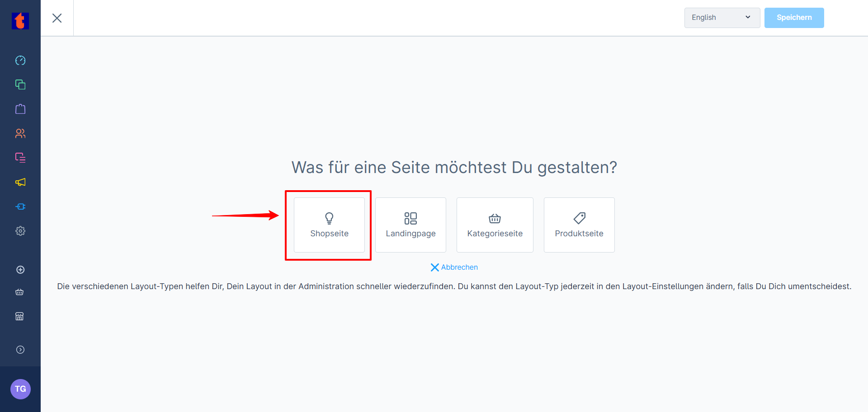
Task: Select the Kategorieseite layout type
Action: tap(495, 225)
